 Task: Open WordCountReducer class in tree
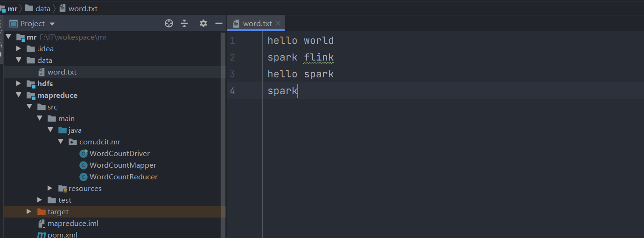click(124, 177)
